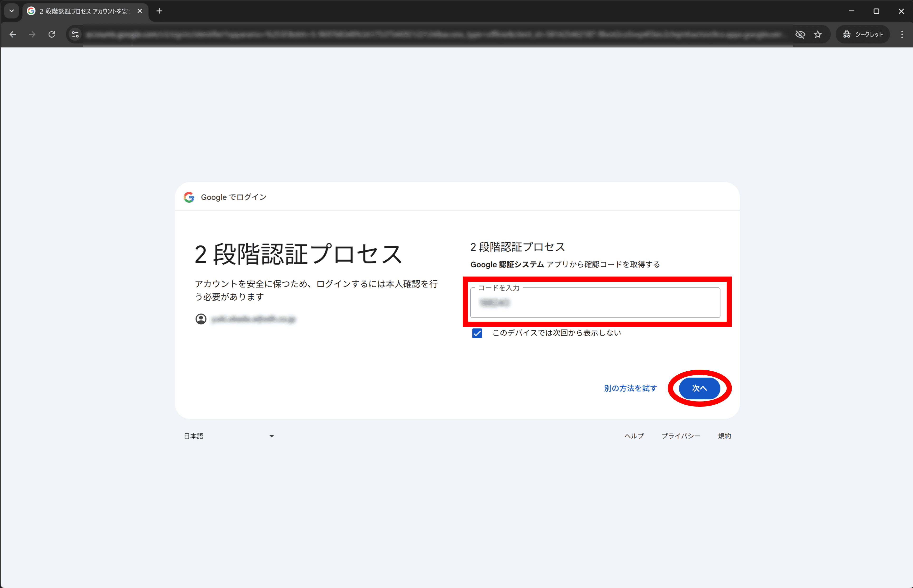Bookmark this page with star icon
913x588 pixels.
(817, 34)
